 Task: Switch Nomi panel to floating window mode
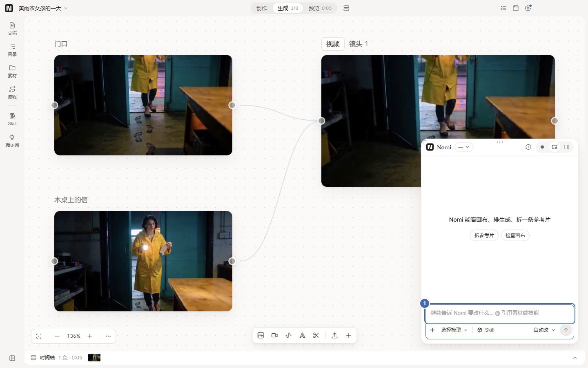point(555,147)
